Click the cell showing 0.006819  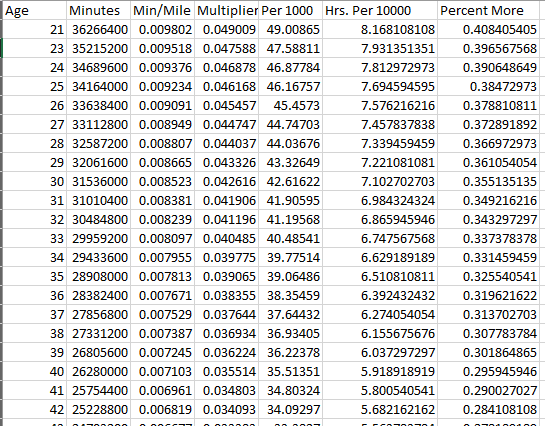[162, 409]
